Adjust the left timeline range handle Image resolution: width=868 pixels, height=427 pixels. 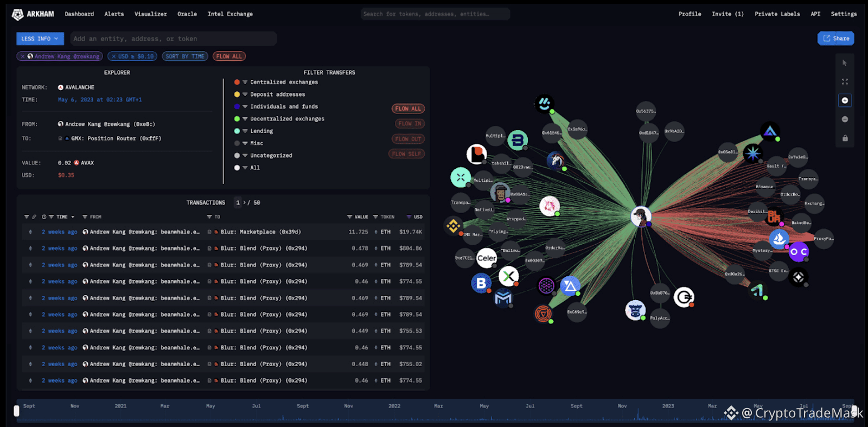pyautogui.click(x=16, y=411)
